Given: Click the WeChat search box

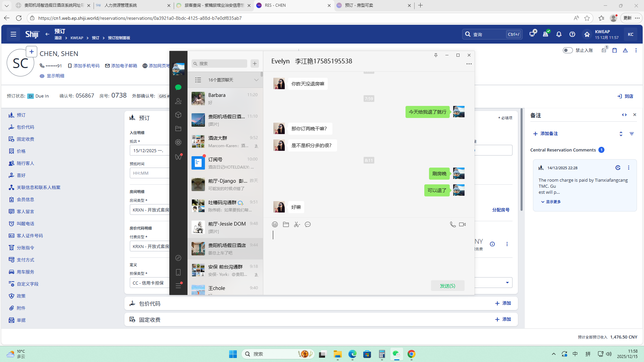Looking at the screenshot, I should point(220,64).
